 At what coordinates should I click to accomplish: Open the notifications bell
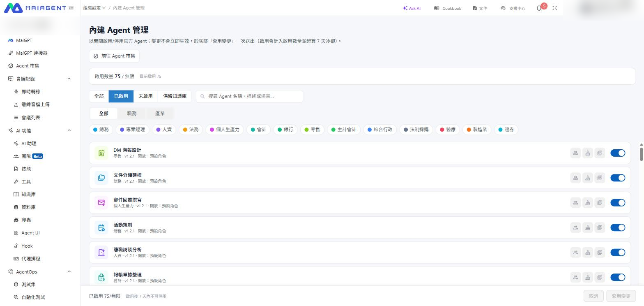(539, 8)
